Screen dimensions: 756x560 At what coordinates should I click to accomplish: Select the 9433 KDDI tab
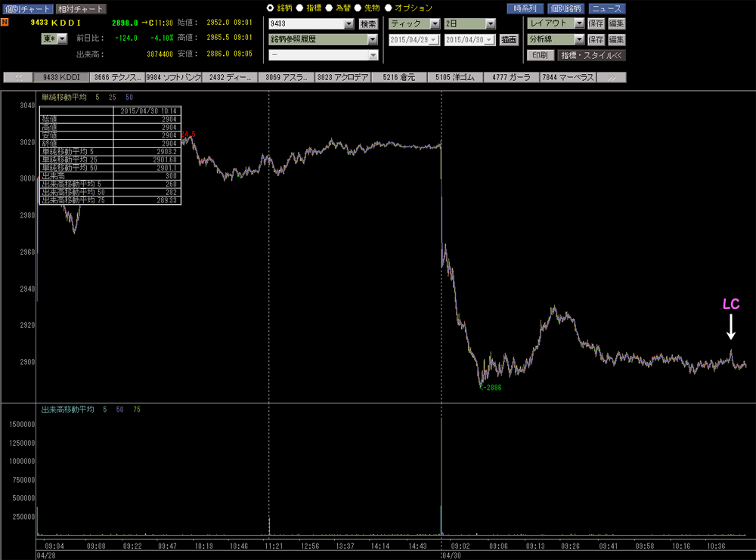61,78
